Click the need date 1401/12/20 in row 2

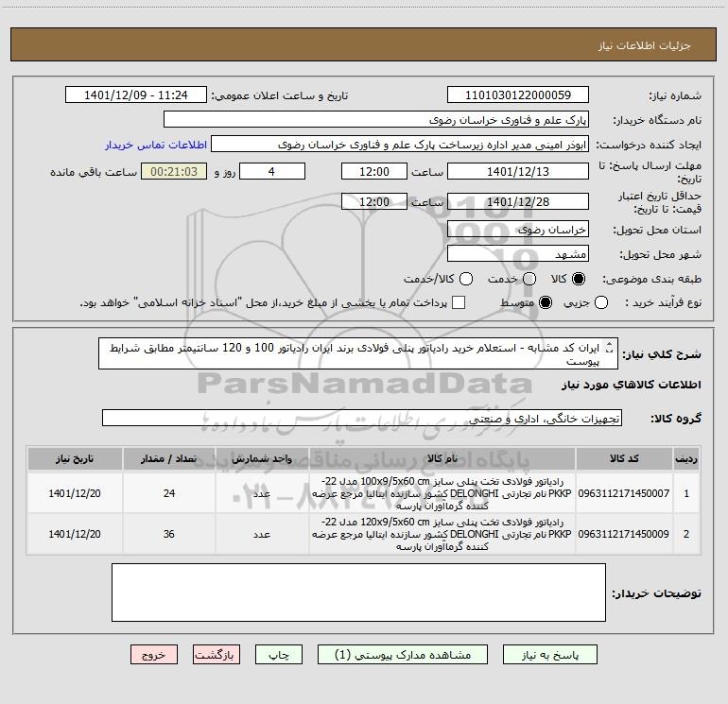75,534
